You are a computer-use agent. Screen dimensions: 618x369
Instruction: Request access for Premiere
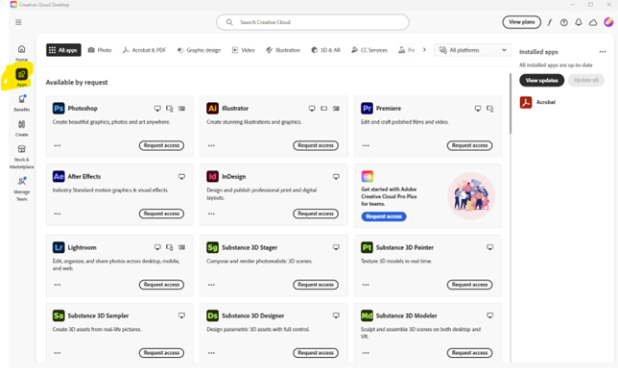tap(470, 145)
